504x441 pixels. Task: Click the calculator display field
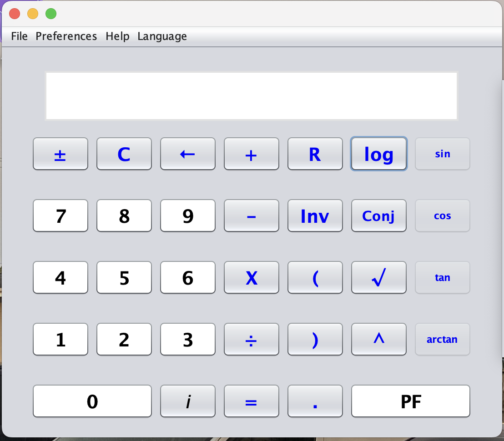[x=251, y=96]
